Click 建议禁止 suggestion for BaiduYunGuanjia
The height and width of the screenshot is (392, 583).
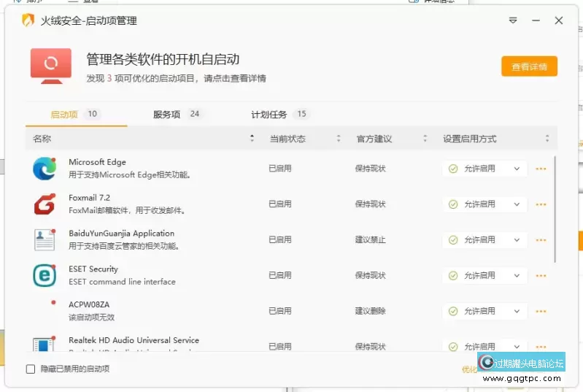point(371,240)
